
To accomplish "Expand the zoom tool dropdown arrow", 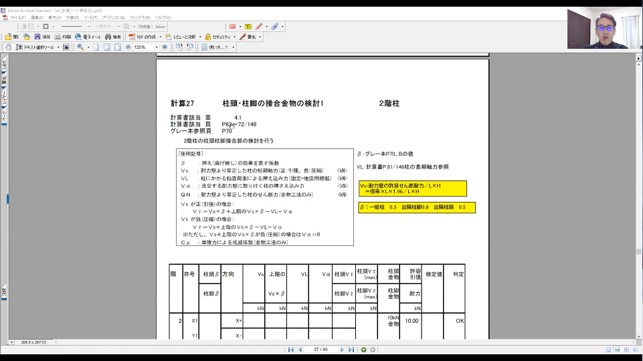I will coord(88,47).
